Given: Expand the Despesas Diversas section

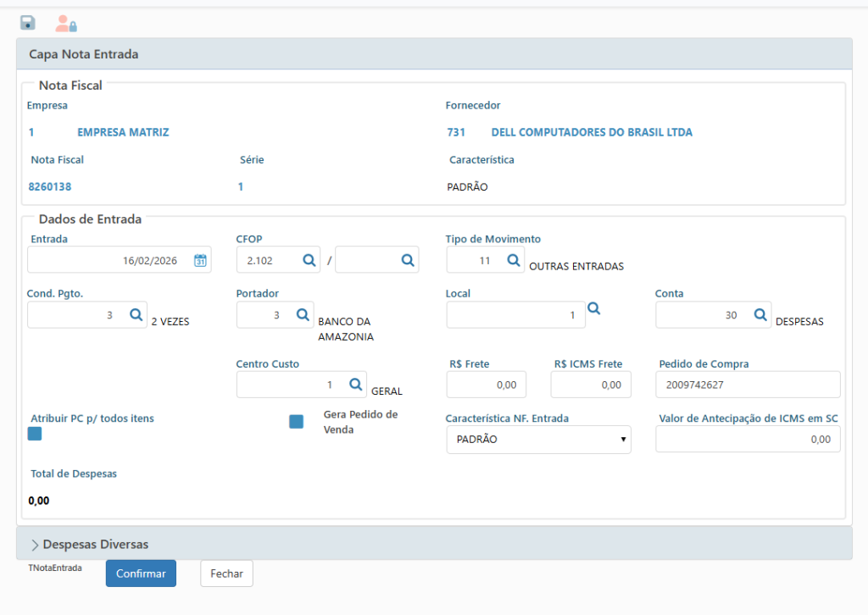Looking at the screenshot, I should pos(95,544).
